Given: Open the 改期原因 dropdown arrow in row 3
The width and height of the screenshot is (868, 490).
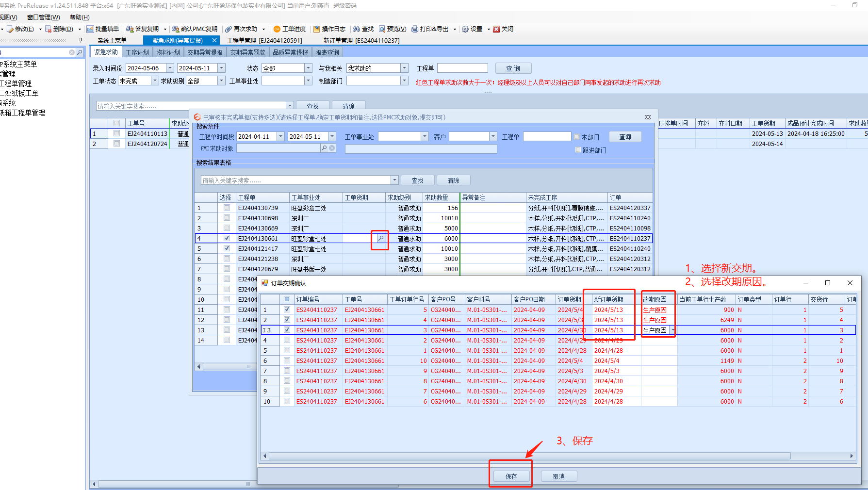Looking at the screenshot, I should tap(672, 330).
